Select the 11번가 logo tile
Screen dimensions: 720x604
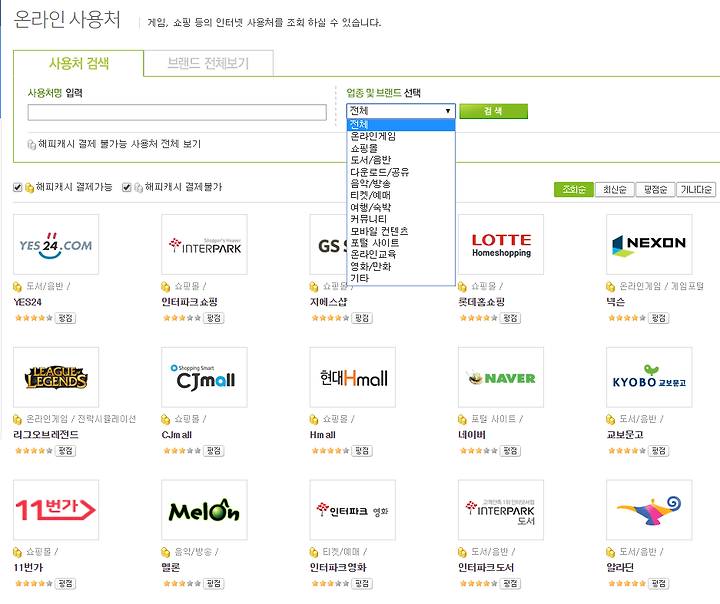[56, 510]
